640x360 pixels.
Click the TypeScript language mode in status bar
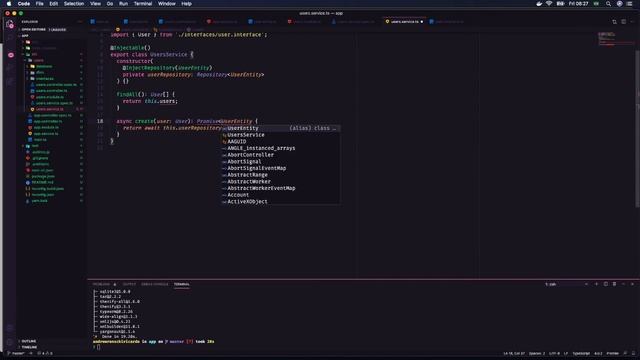pyautogui.click(x=581, y=353)
